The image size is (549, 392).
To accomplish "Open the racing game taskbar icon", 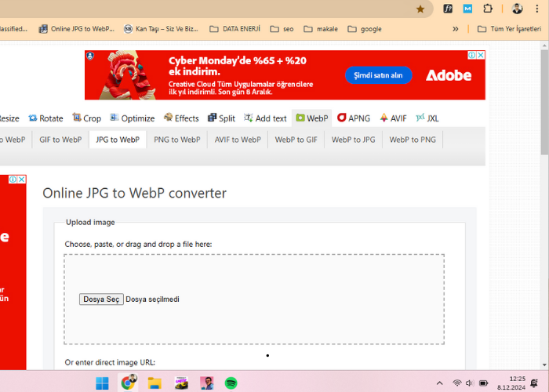I will click(181, 383).
